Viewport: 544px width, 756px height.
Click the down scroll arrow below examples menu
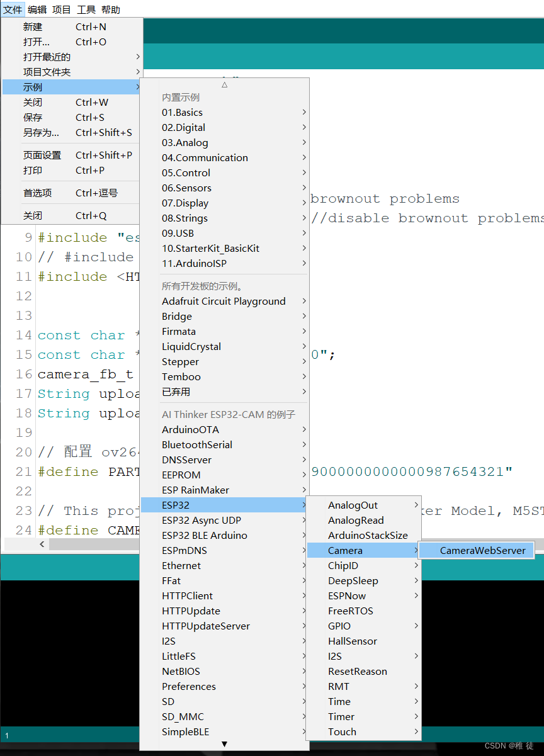pos(224,744)
